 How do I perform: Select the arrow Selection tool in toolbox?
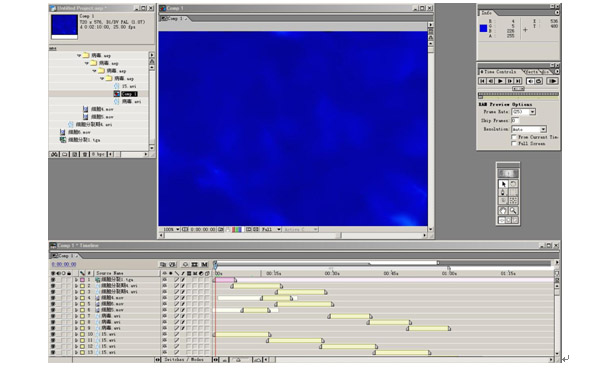click(x=503, y=184)
